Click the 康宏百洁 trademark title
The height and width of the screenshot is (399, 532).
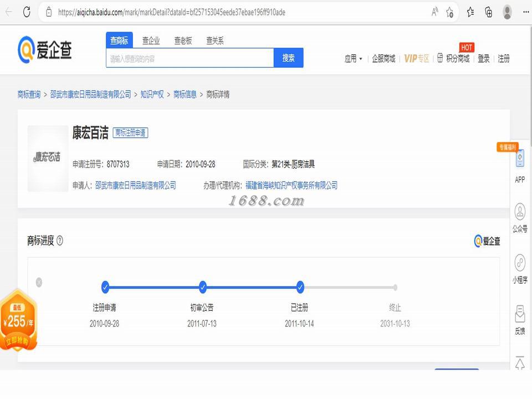click(x=90, y=132)
